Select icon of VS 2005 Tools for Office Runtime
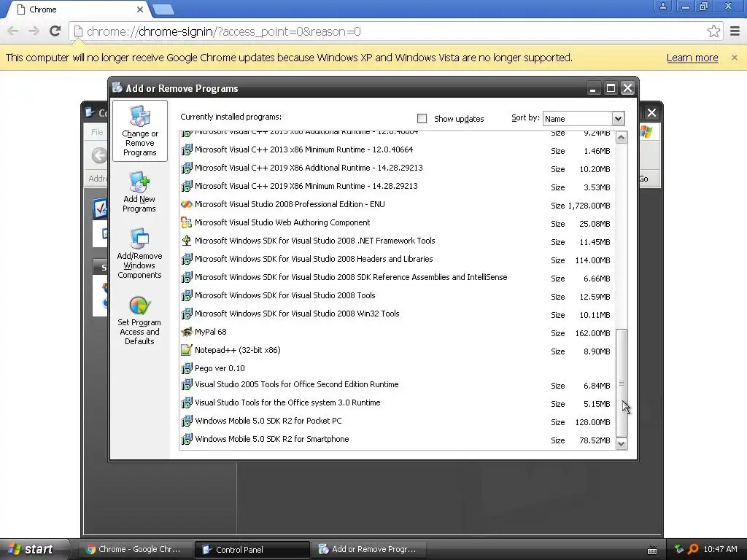 point(186,384)
